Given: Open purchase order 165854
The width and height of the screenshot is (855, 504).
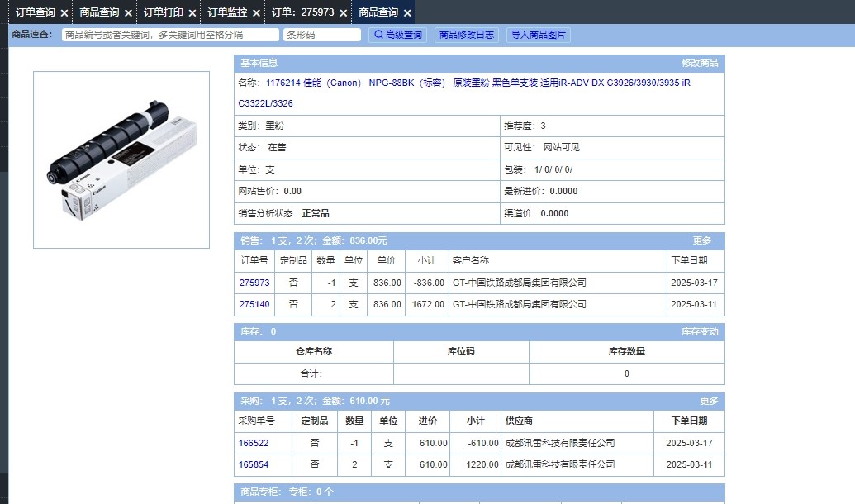Looking at the screenshot, I should (254, 464).
